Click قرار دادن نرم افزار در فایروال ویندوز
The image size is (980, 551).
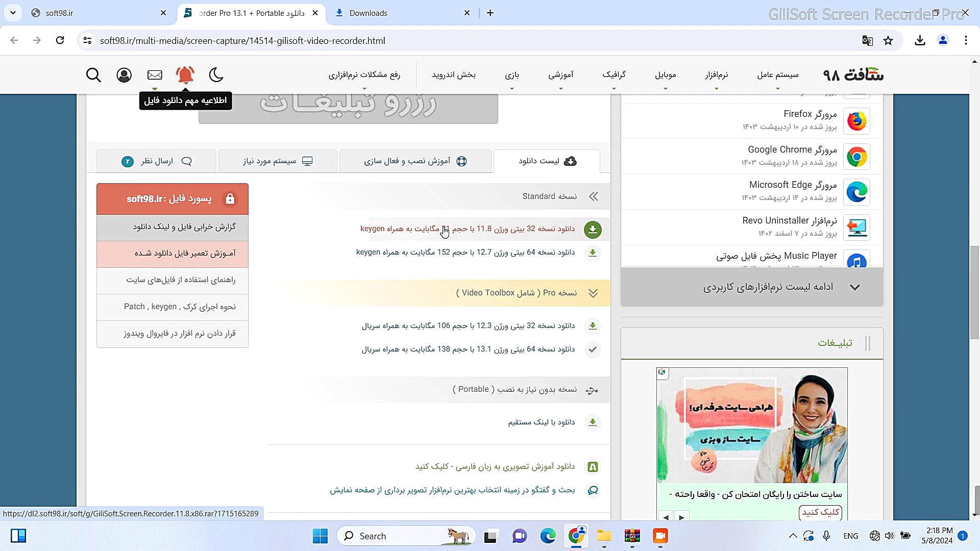click(x=173, y=334)
